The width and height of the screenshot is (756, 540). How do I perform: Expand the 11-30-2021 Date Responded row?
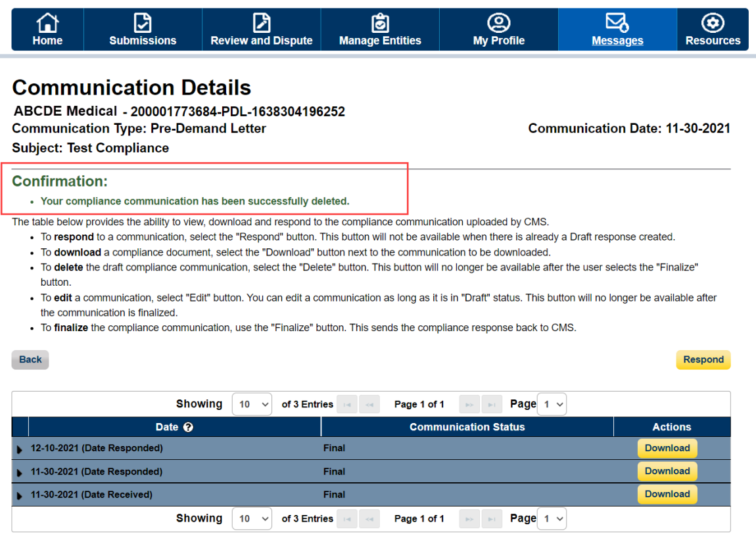click(x=20, y=472)
